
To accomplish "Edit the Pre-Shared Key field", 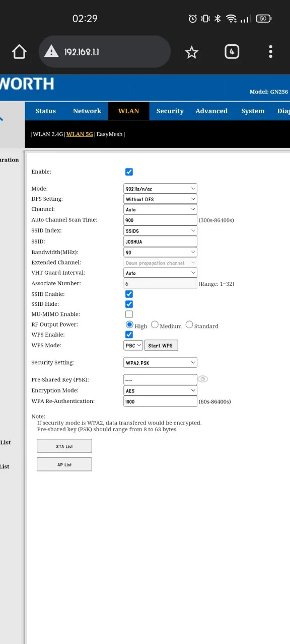I will point(160,379).
